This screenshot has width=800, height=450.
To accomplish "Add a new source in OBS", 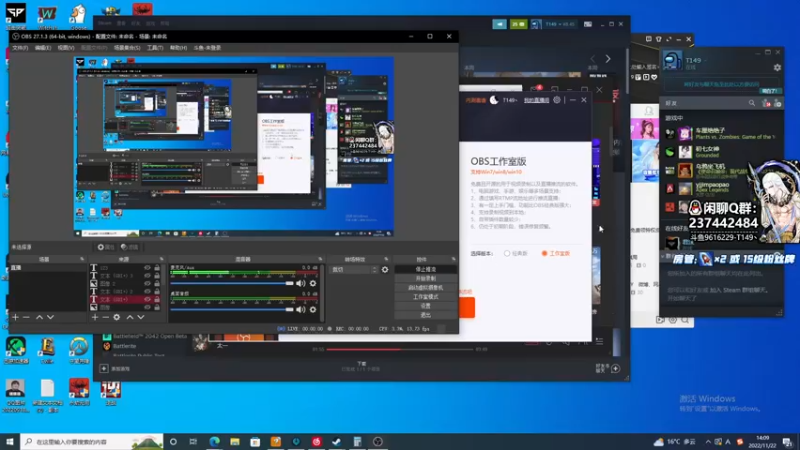I will tap(95, 317).
